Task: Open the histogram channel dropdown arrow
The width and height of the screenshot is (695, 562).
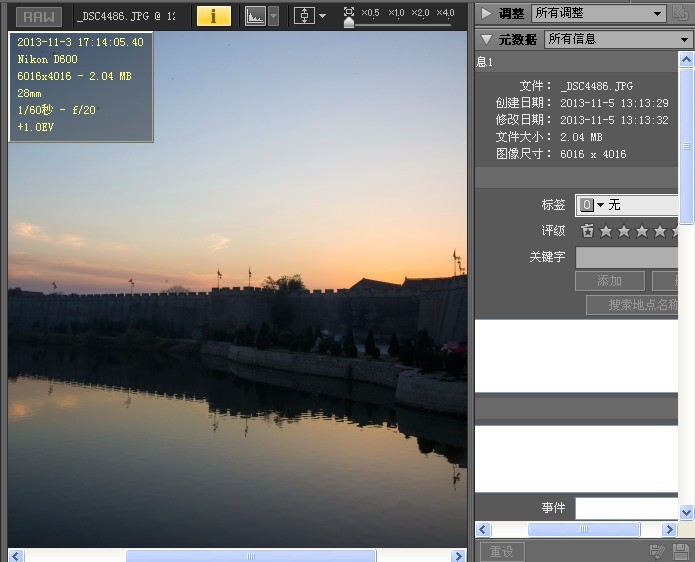Action: 273,16
